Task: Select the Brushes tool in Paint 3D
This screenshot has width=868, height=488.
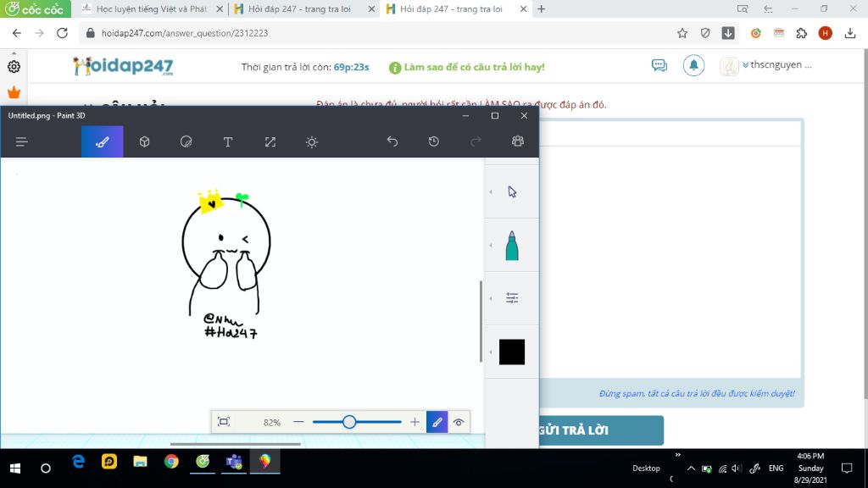Action: [x=103, y=141]
